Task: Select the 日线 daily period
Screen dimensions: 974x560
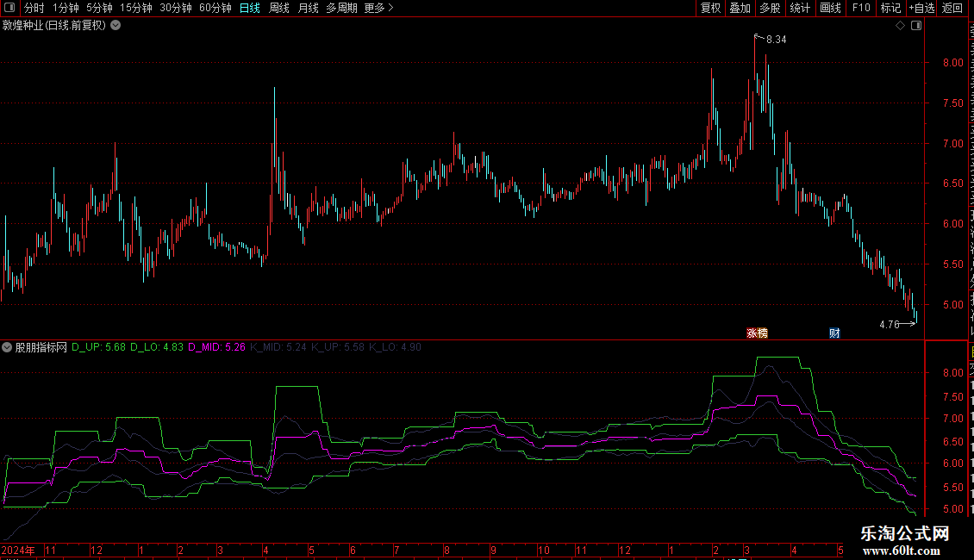Action: (x=250, y=8)
